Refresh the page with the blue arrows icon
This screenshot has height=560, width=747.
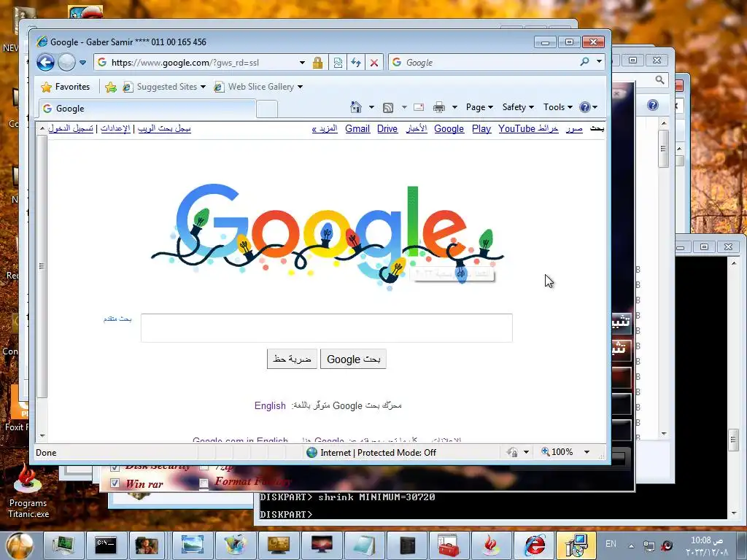coord(356,63)
